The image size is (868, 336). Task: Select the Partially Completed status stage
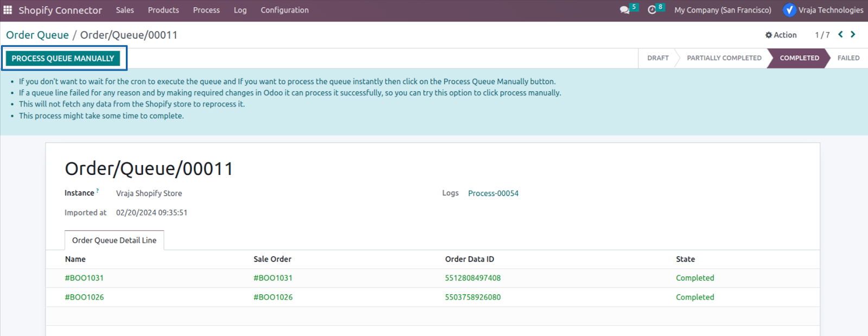[x=724, y=58]
